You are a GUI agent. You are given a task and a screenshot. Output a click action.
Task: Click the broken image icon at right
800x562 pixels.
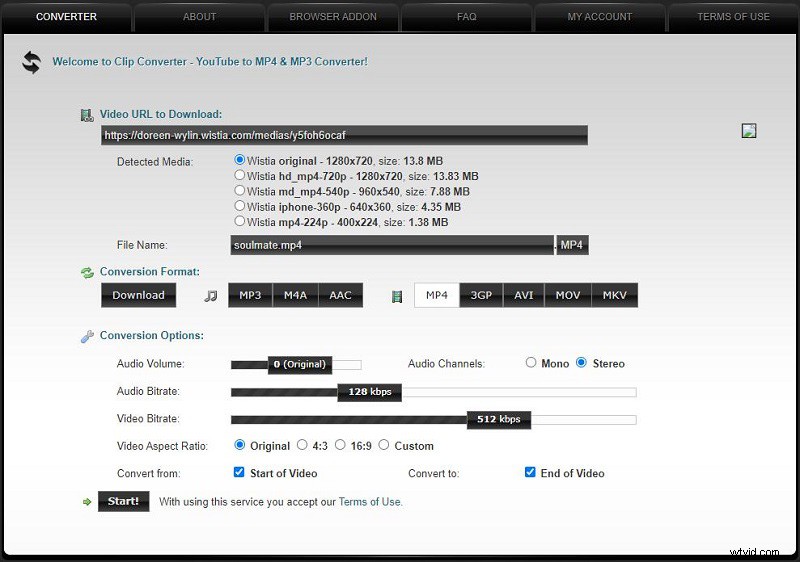coord(749,131)
